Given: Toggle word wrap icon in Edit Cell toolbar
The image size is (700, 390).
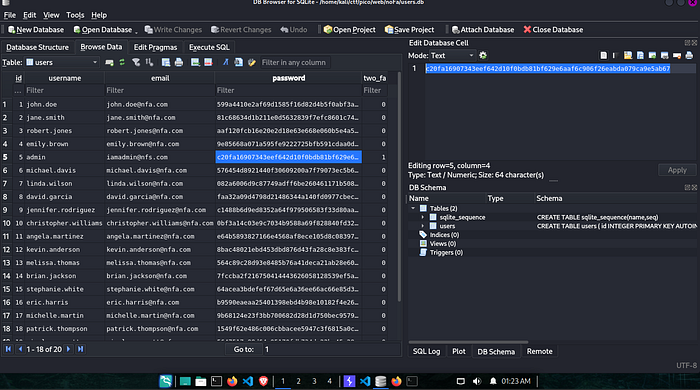Looking at the screenshot, I should click(615, 55).
